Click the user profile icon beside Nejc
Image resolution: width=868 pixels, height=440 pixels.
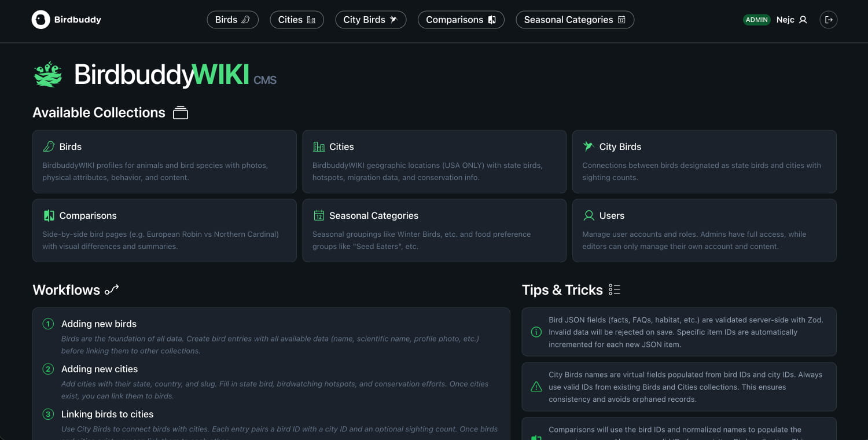[x=803, y=20]
